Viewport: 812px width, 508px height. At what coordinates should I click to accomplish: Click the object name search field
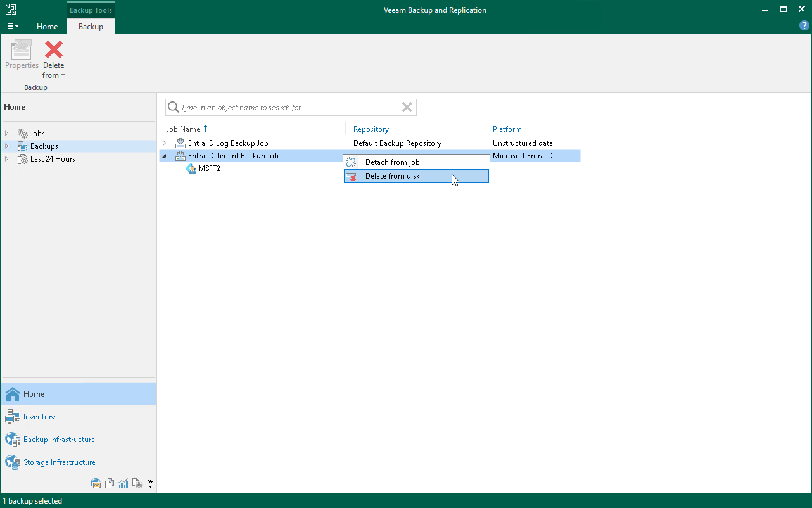289,108
